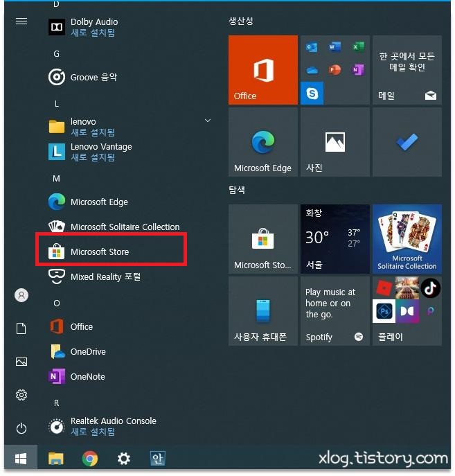Launch Excel from the Office apps tile
This screenshot has height=476, width=455.
(x=358, y=47)
